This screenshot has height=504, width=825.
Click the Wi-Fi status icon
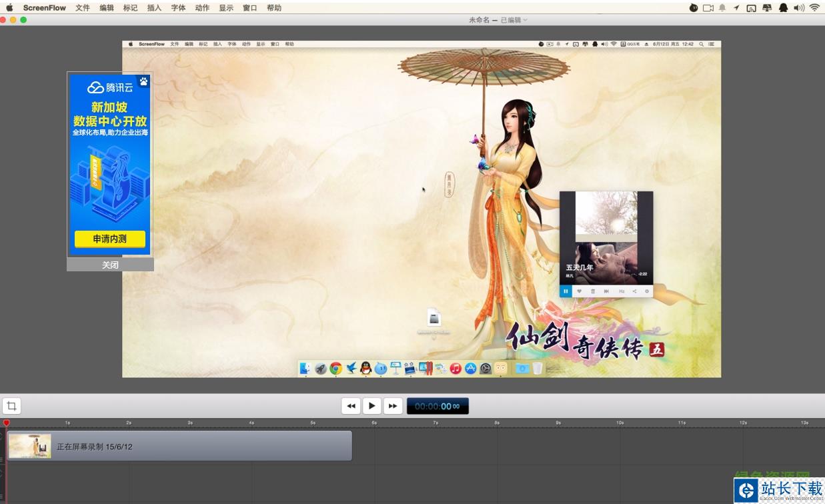(x=814, y=8)
